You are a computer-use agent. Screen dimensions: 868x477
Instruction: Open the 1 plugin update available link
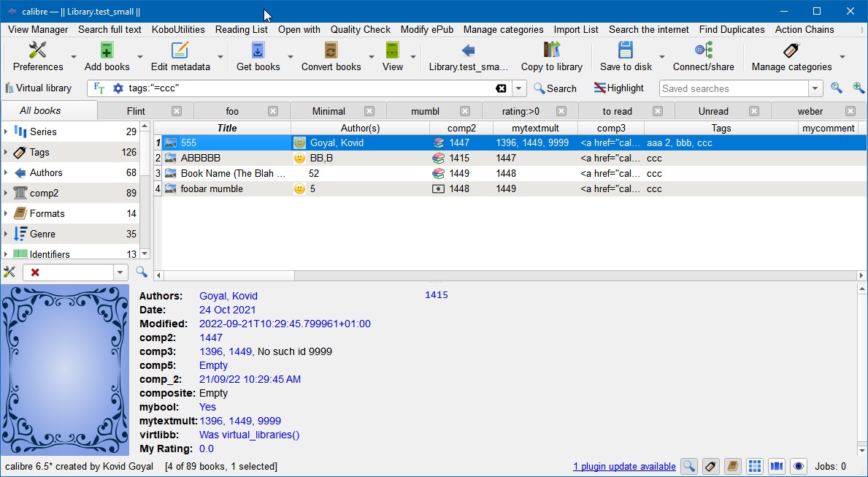pos(624,467)
